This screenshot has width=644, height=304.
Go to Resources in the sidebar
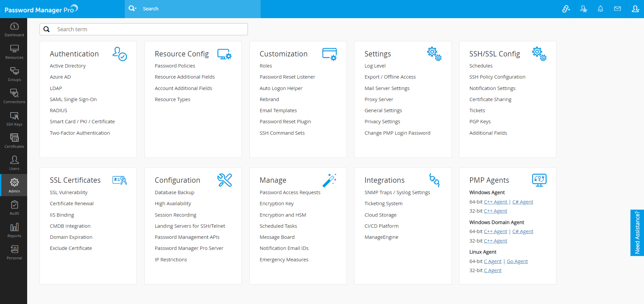pos(14,49)
